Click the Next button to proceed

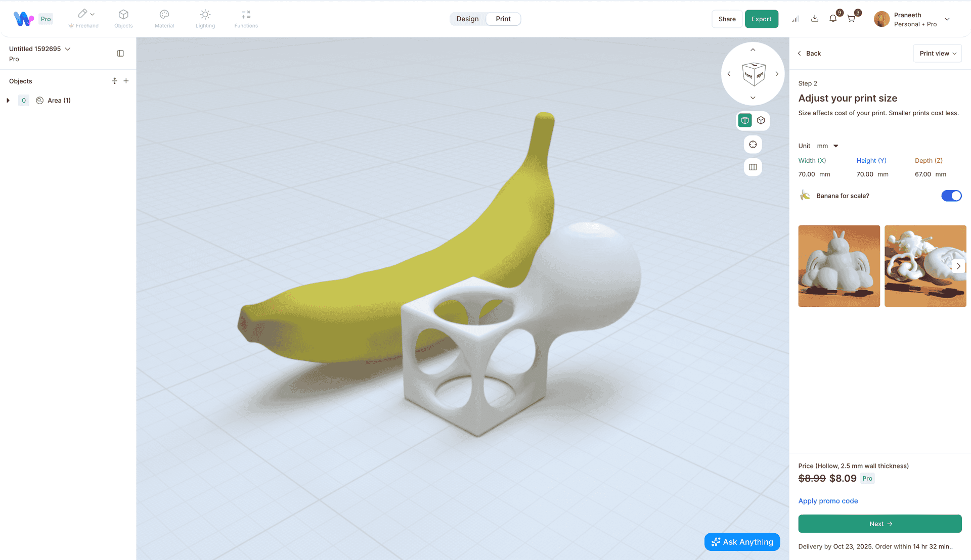coord(879,524)
